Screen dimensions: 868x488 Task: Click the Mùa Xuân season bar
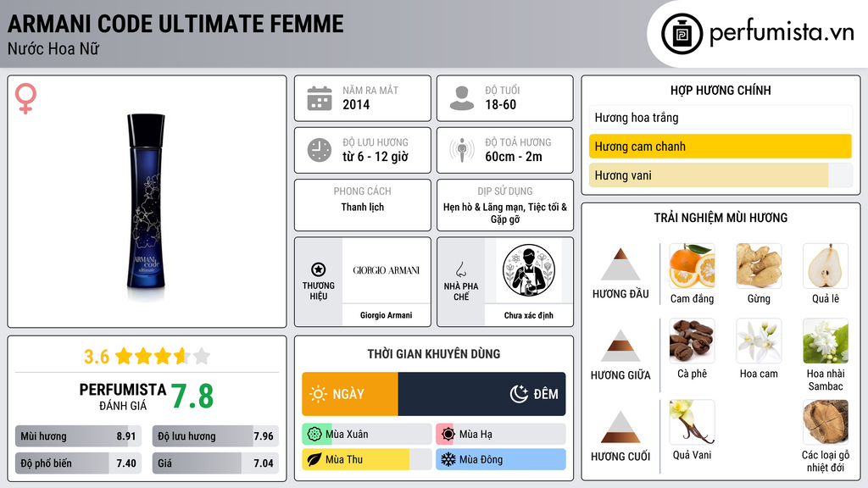[367, 435]
